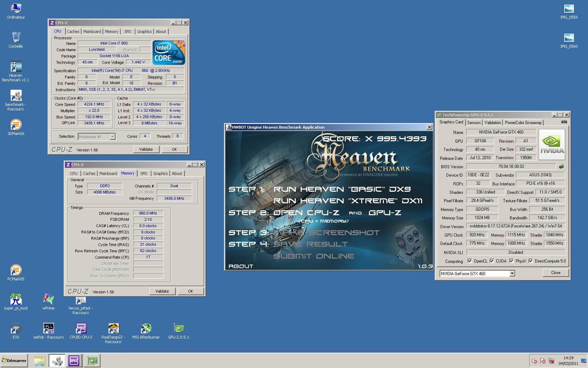
Task: Open the super_pi_mod icon
Action: coord(16,302)
